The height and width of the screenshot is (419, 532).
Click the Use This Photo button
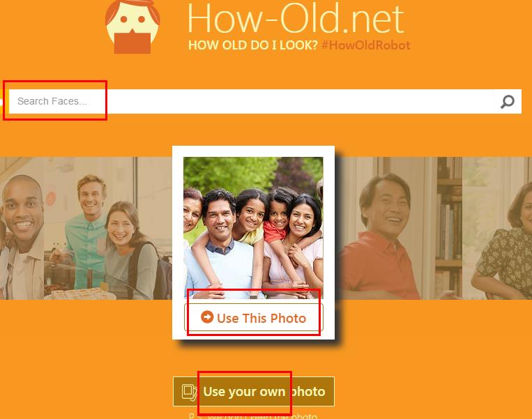[x=253, y=317]
